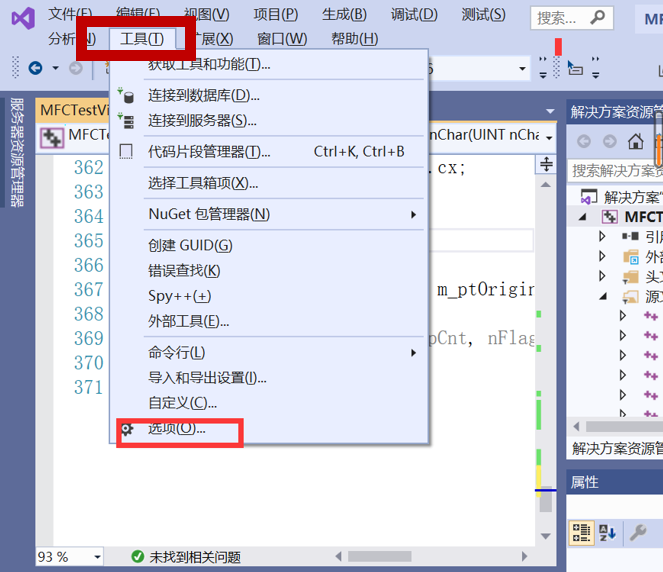Select 错误查找(K) entry
This screenshot has width=663, height=572.
(269, 271)
